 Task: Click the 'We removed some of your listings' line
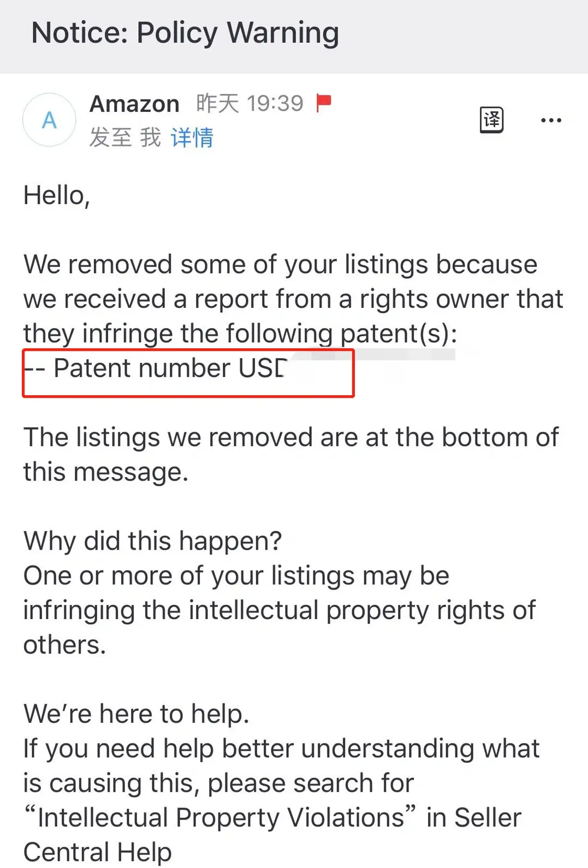280,265
